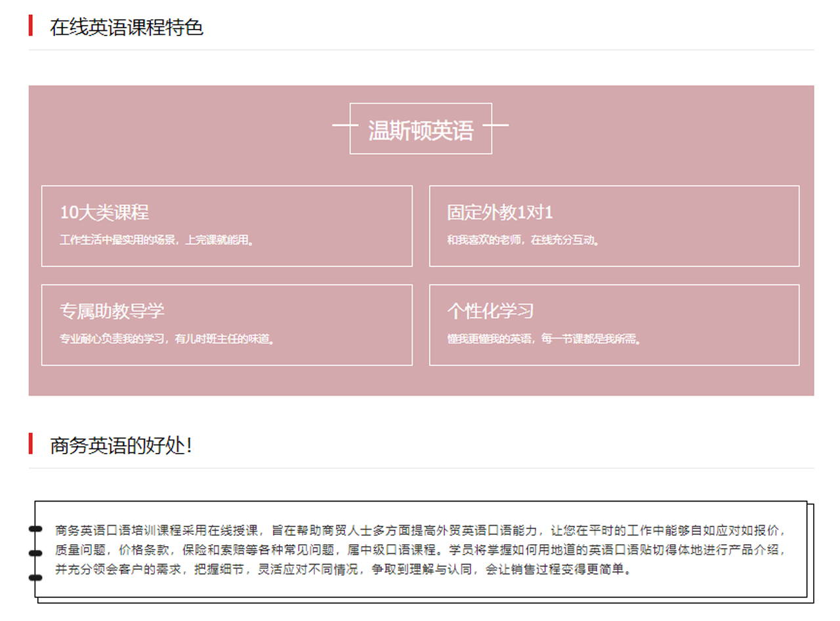The width and height of the screenshot is (840, 621).
Task: Click the line starting 质量问题，价格条款
Action: (421, 550)
